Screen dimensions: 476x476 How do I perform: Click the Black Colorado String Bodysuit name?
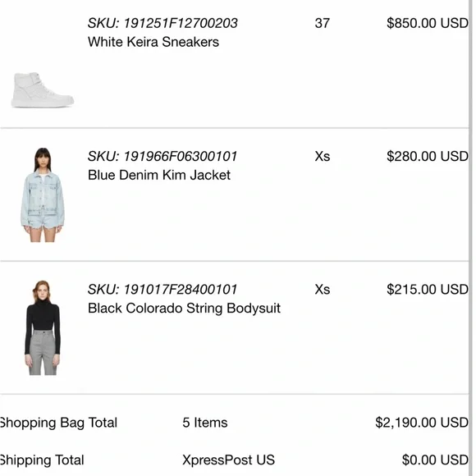tap(184, 308)
